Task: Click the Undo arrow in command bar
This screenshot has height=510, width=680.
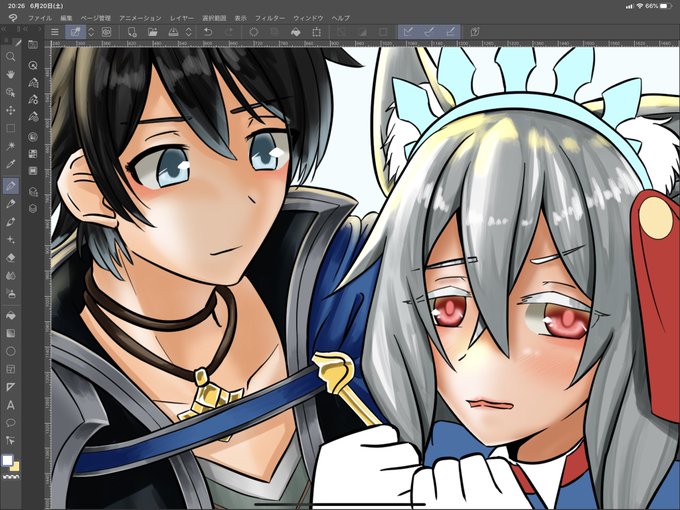Action: point(208,32)
